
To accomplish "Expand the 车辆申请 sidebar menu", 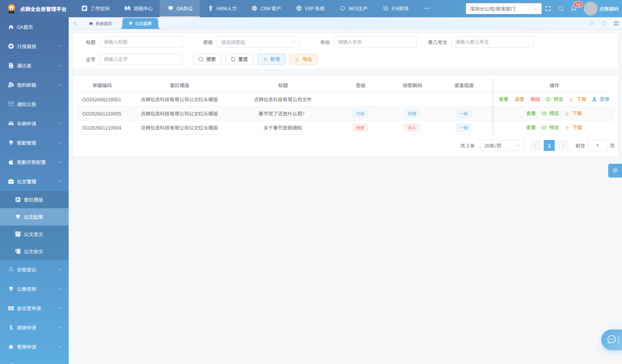I will coord(34,123).
